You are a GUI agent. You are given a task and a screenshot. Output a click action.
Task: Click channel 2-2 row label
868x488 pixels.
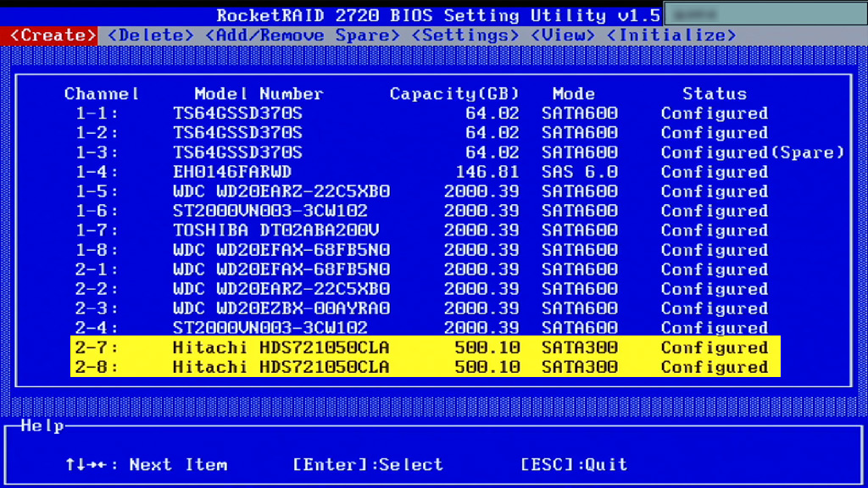click(x=97, y=289)
